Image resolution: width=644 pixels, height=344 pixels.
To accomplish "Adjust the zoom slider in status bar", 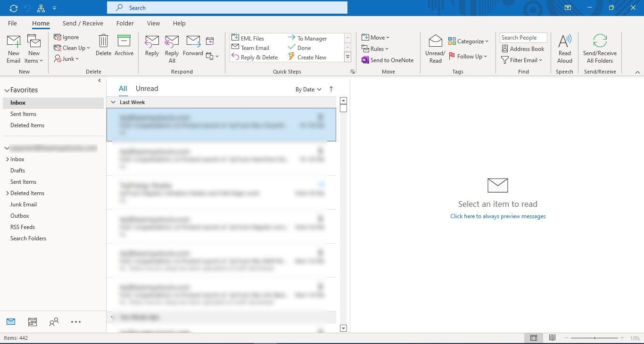I will (x=594, y=338).
